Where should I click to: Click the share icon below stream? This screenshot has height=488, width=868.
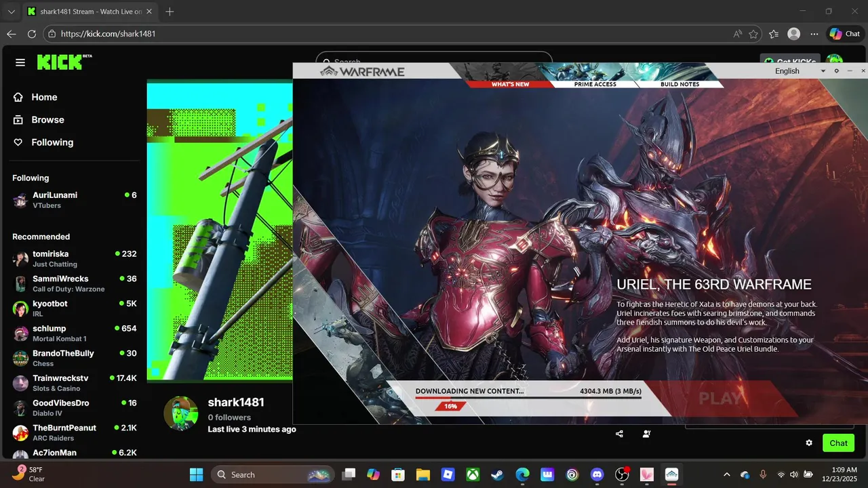pyautogui.click(x=619, y=434)
